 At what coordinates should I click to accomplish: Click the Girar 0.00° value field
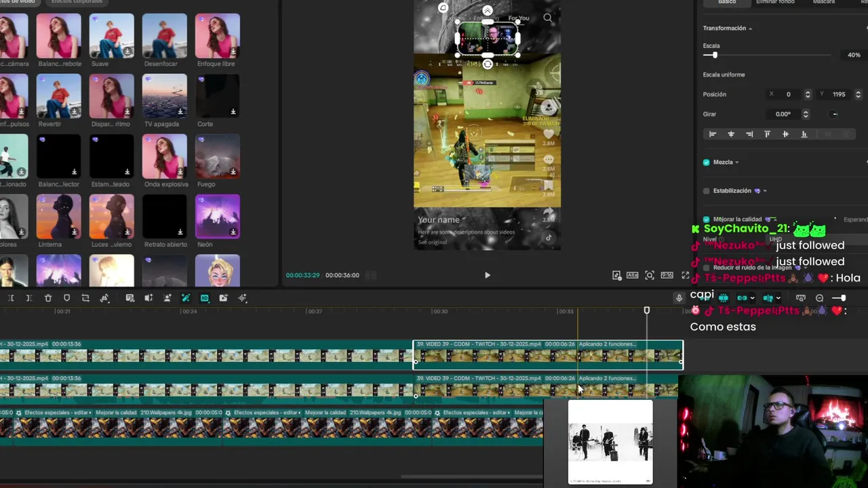click(x=783, y=114)
